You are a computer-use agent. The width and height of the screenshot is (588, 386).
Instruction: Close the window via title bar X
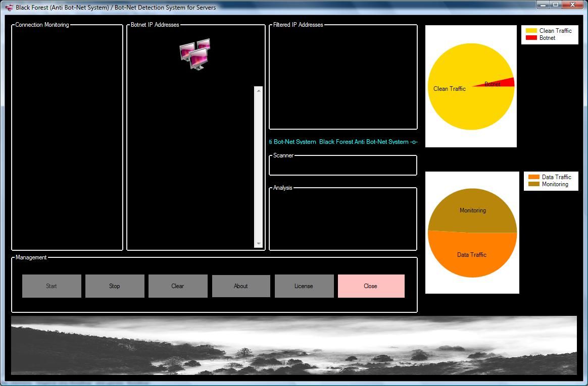[573, 5]
